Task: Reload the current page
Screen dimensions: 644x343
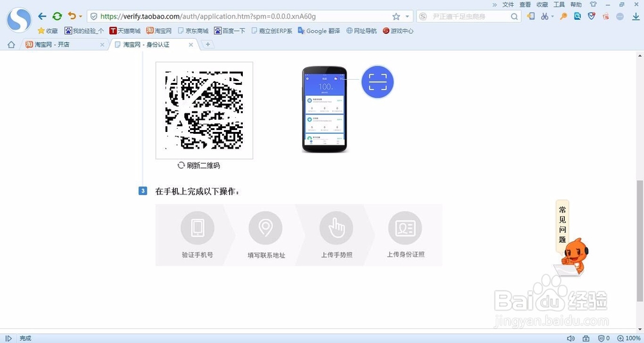Action: pos(57,17)
